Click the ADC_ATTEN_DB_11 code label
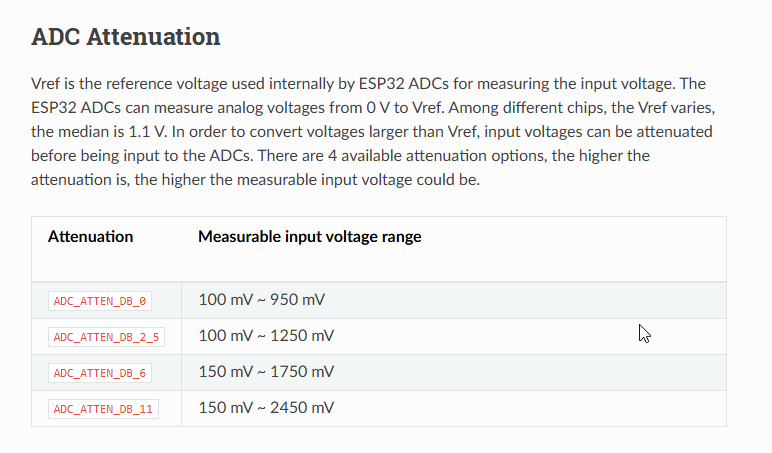Screen dimensions: 772x453 [103, 409]
